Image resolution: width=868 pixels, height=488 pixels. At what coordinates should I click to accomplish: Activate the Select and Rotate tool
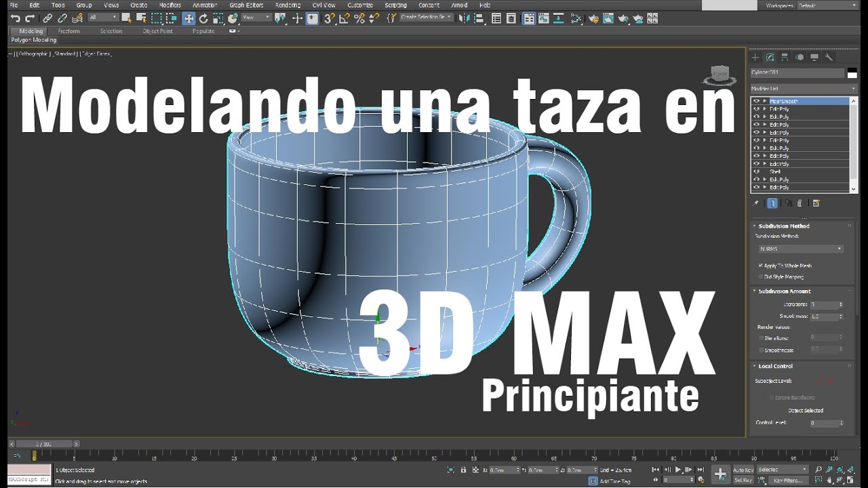point(203,18)
